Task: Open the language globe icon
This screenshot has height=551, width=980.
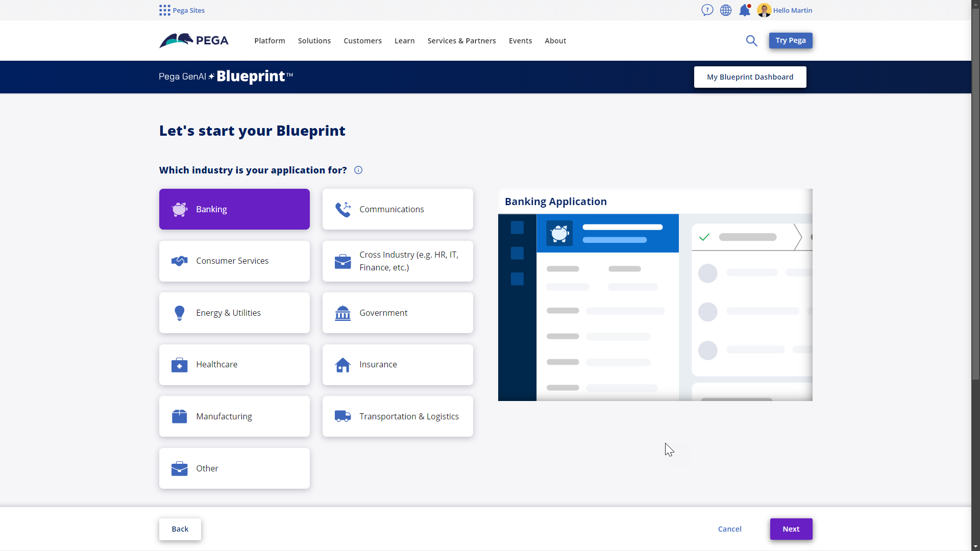Action: (x=726, y=10)
